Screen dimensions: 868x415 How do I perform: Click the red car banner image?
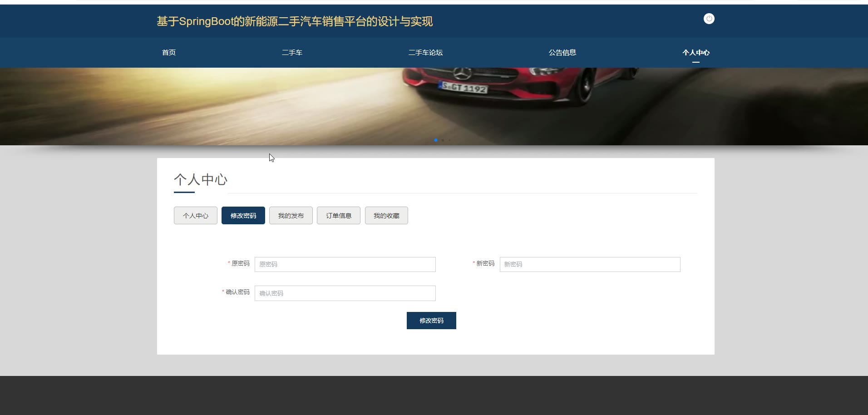[434, 106]
